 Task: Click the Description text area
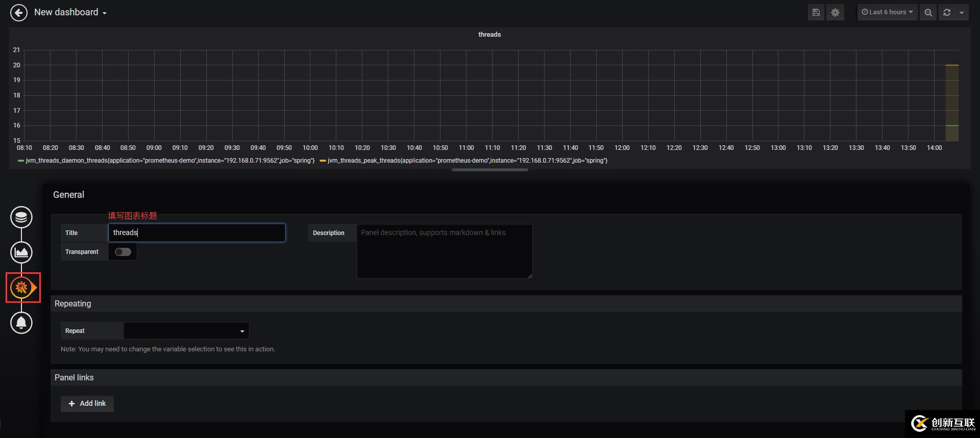444,251
